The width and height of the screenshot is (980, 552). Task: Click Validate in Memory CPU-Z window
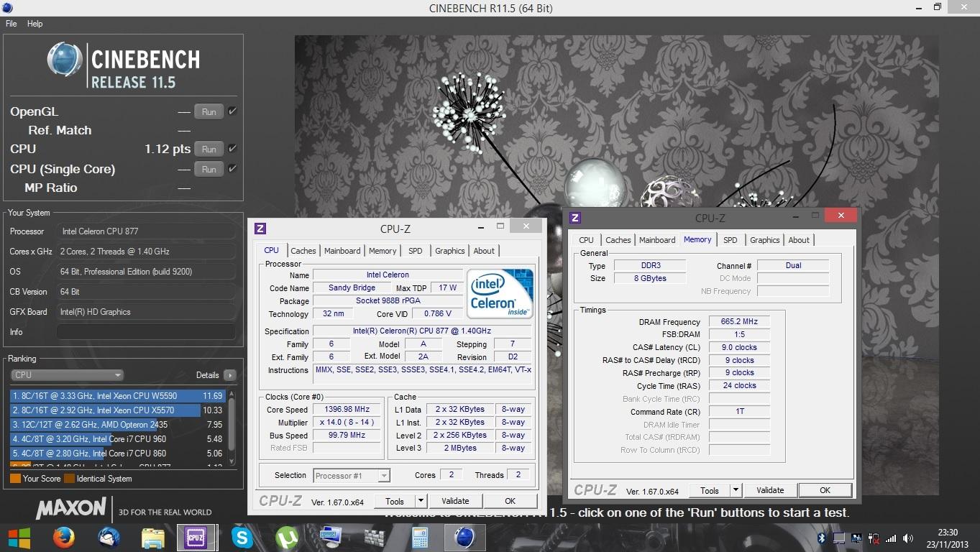770,490
